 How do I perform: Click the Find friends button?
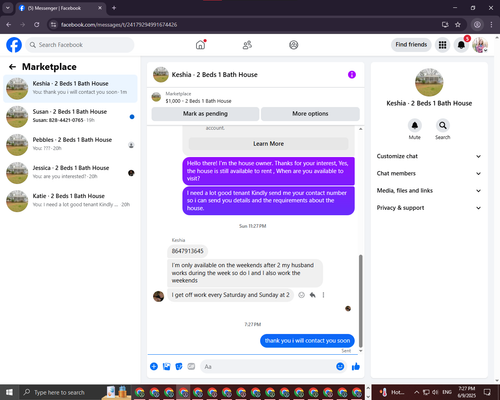411,45
